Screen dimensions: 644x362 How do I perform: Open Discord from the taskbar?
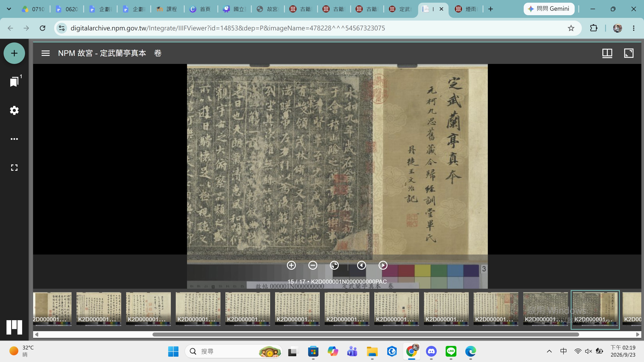point(431,351)
